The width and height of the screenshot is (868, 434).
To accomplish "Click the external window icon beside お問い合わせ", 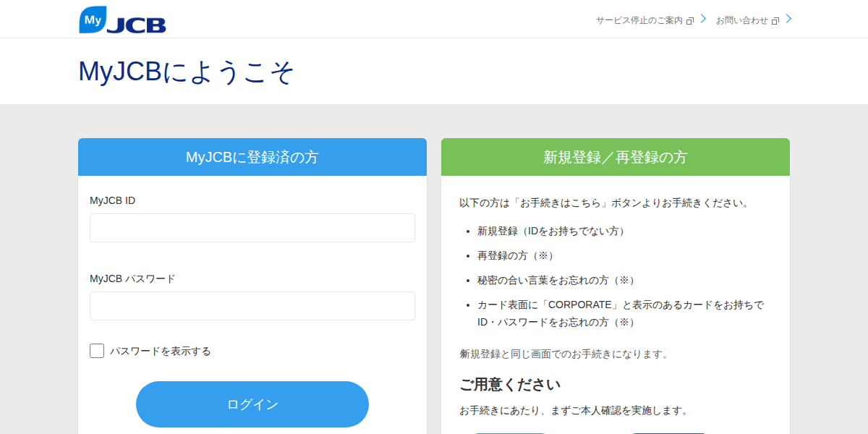I will pos(775,20).
